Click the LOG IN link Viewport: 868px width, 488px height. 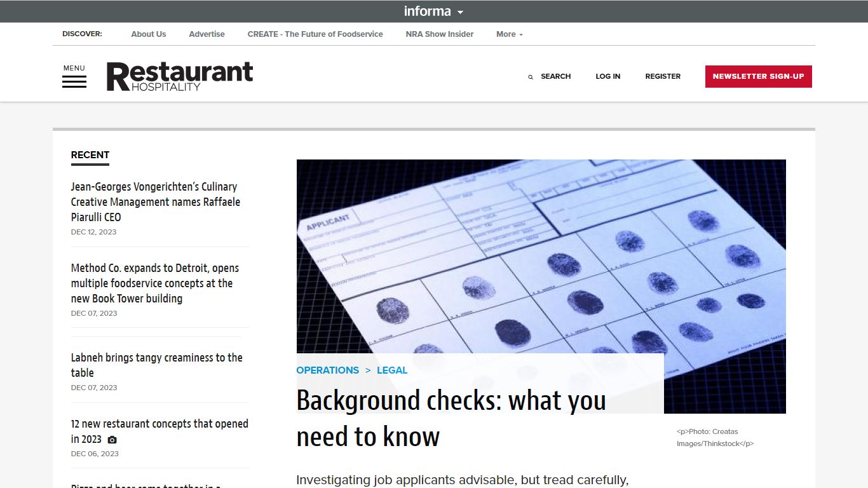pos(608,76)
